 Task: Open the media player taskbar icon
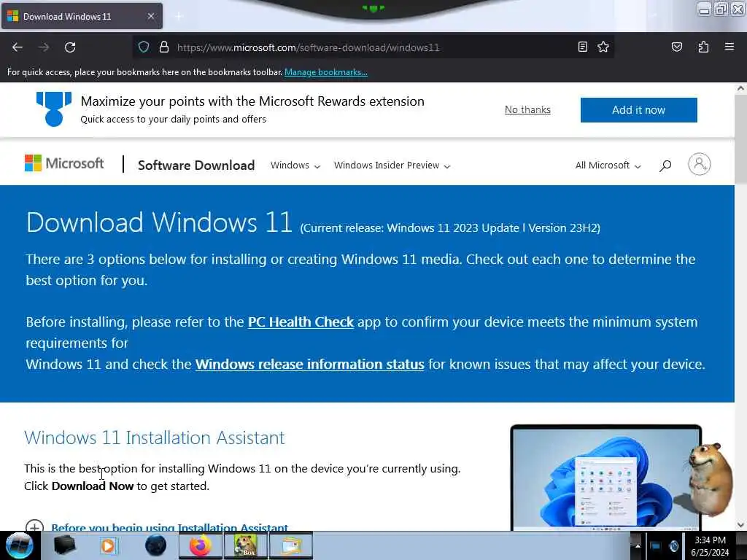(x=108, y=545)
